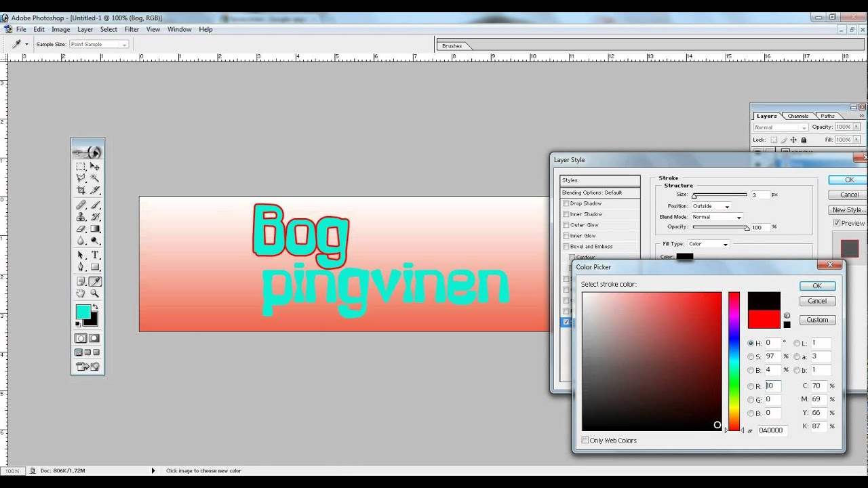Screen dimensions: 868x488
Task: Click the New Style button
Action: coord(848,210)
